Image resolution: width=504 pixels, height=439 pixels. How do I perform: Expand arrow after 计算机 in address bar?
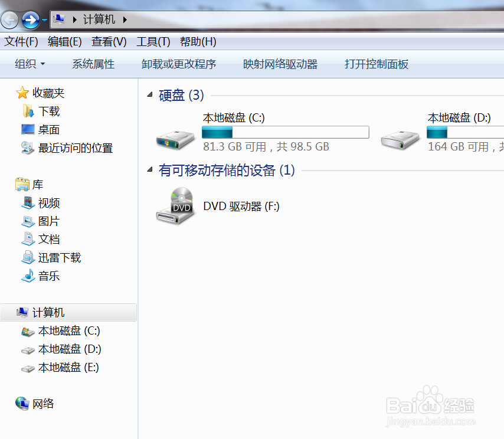125,20
